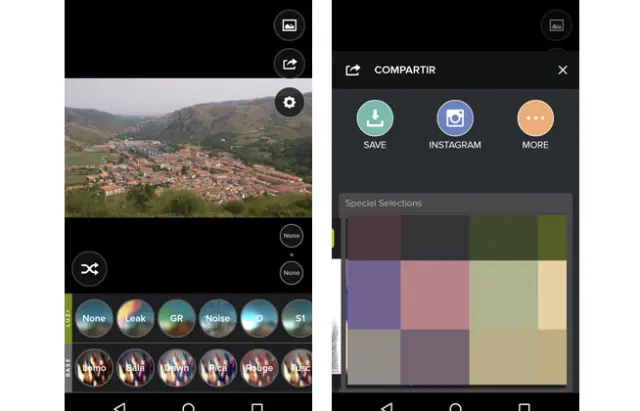Share to Instagram via the camera icon
This screenshot has height=411, width=640.
[x=455, y=118]
